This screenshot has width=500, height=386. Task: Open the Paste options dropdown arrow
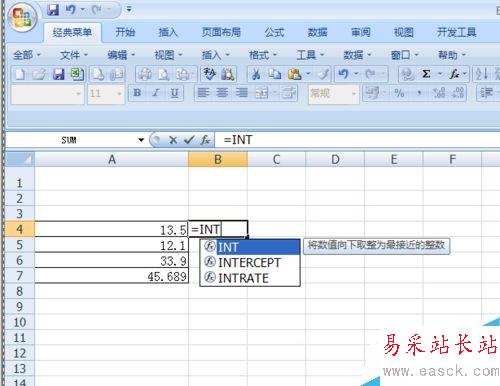tap(308, 74)
